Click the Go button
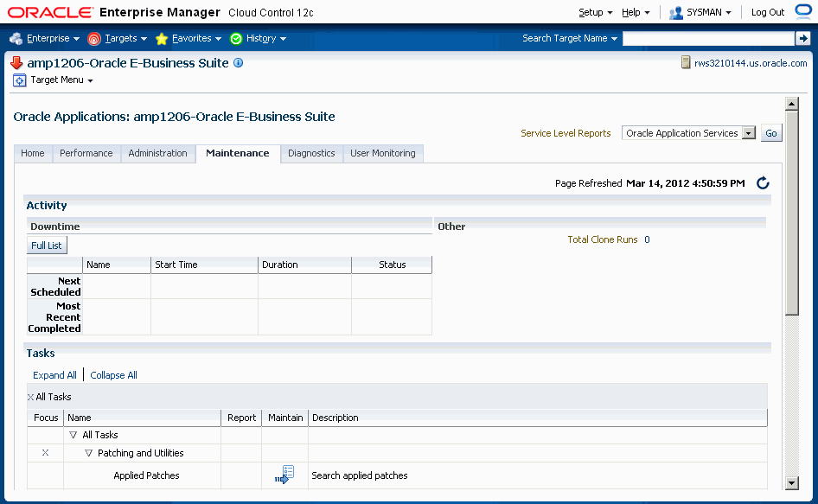 tap(771, 133)
